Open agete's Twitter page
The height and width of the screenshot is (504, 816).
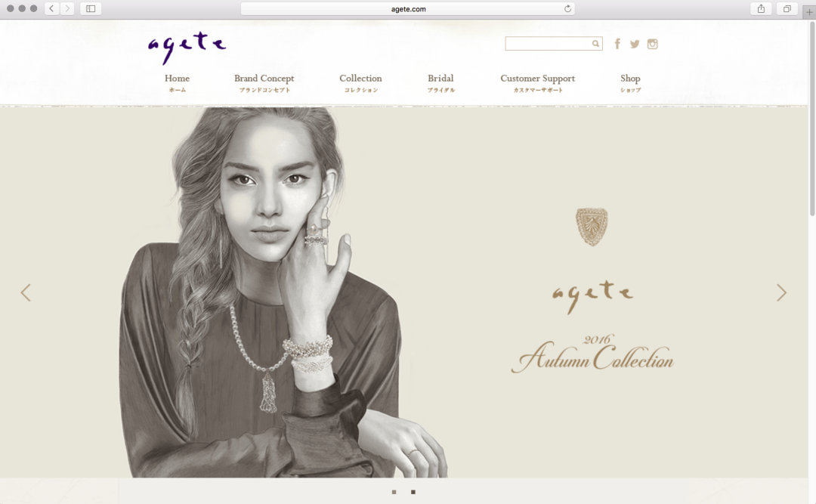pos(635,44)
